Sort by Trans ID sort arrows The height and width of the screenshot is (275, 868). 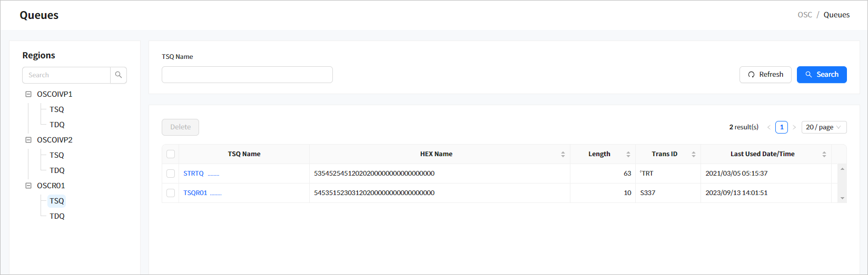pyautogui.click(x=693, y=154)
